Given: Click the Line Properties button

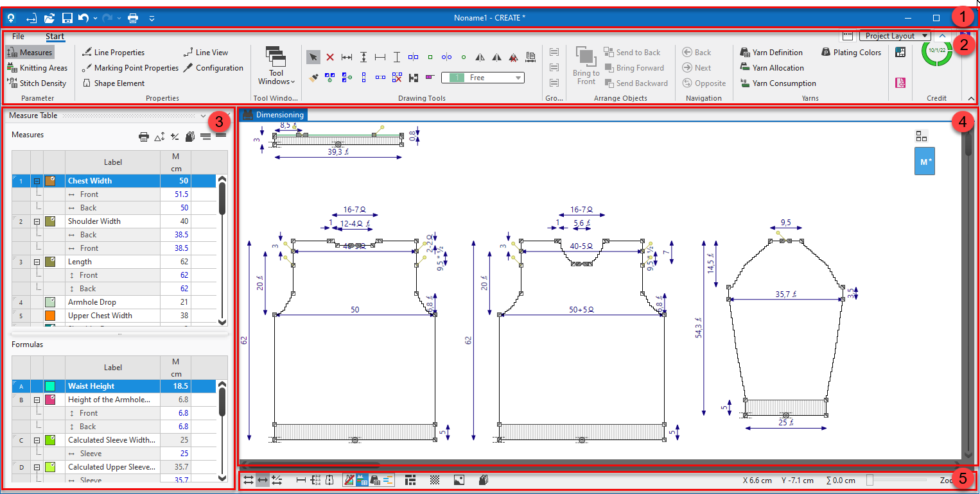Looking at the screenshot, I should coord(113,53).
